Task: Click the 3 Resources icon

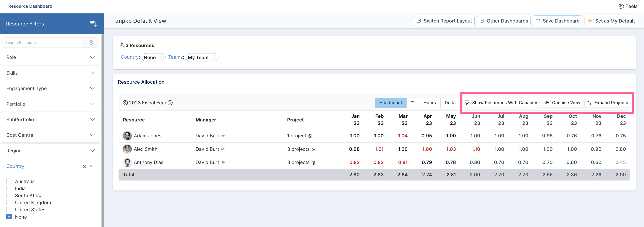Action: [x=122, y=45]
